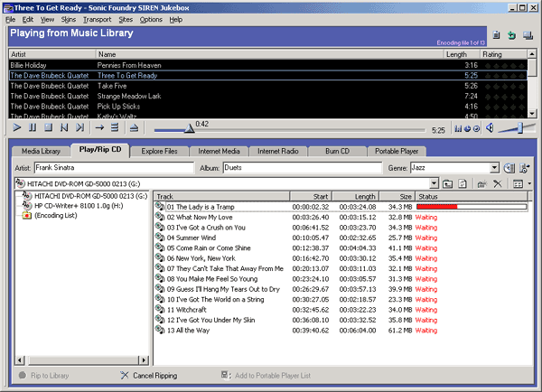
Task: Click the Eject CD icon
Action: (134, 128)
